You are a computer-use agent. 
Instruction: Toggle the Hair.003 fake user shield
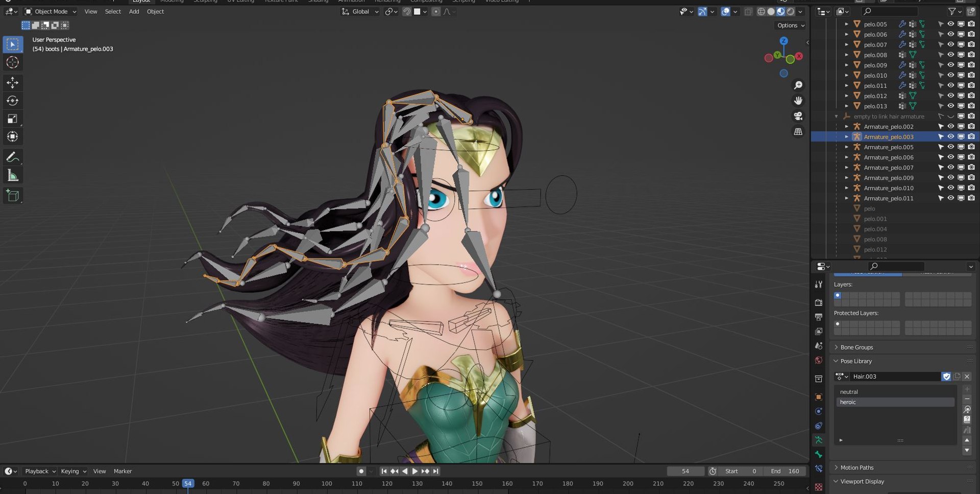click(x=946, y=377)
